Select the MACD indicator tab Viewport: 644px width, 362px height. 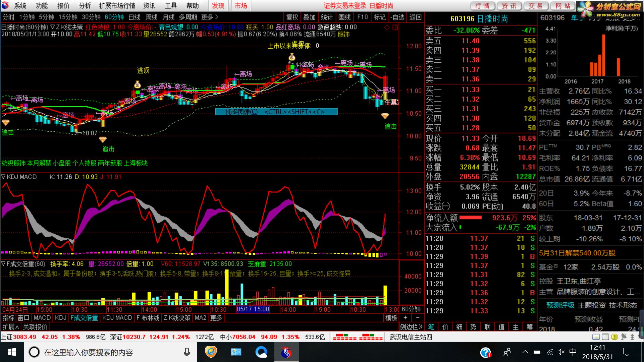pyautogui.click(x=42, y=318)
